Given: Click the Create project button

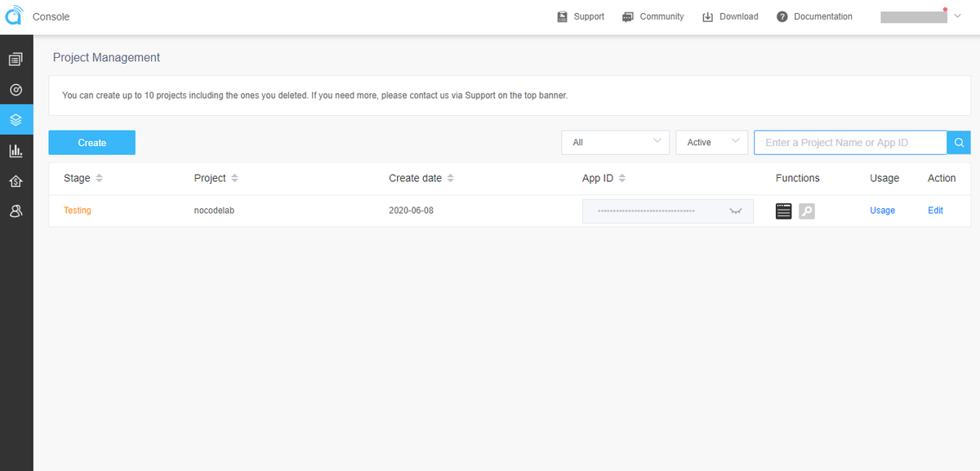Looking at the screenshot, I should (x=92, y=142).
